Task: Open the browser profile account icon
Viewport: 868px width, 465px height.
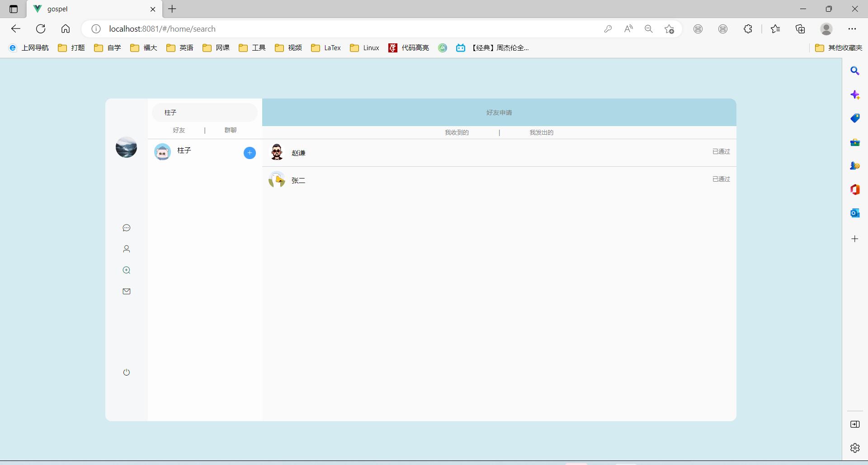Action: tap(826, 29)
